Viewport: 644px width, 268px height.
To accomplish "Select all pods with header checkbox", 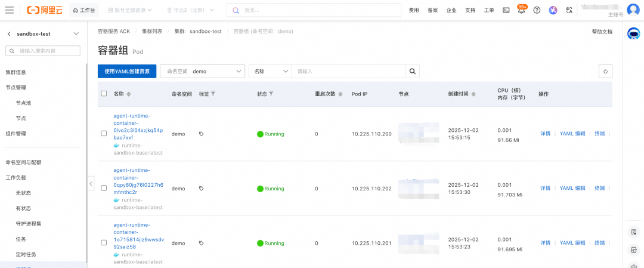I will click(104, 94).
